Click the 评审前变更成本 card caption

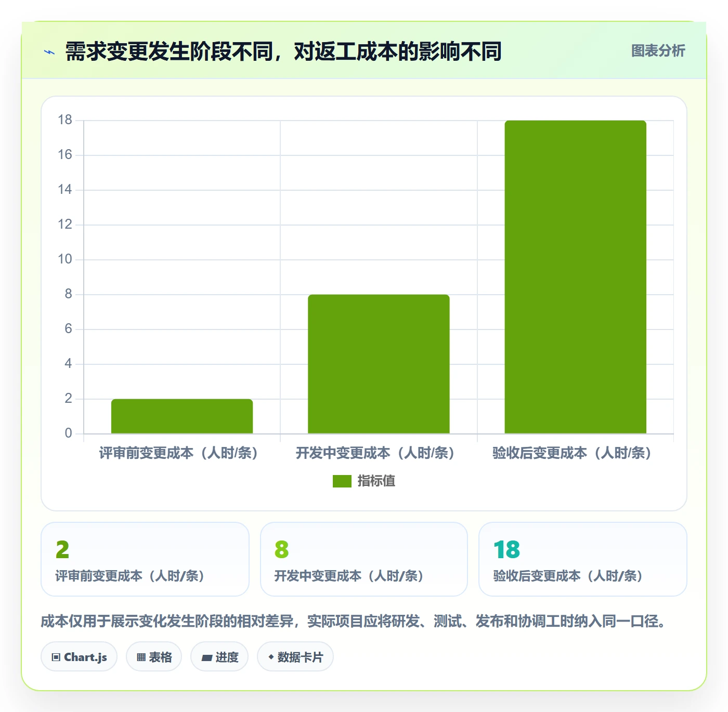[x=130, y=576]
